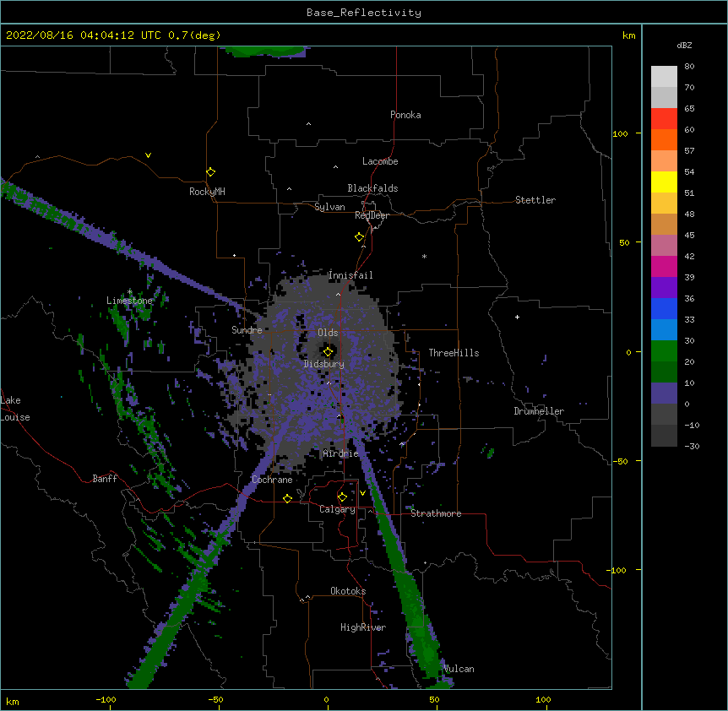
Task: Click the RockyMH label
Action: 207,192
